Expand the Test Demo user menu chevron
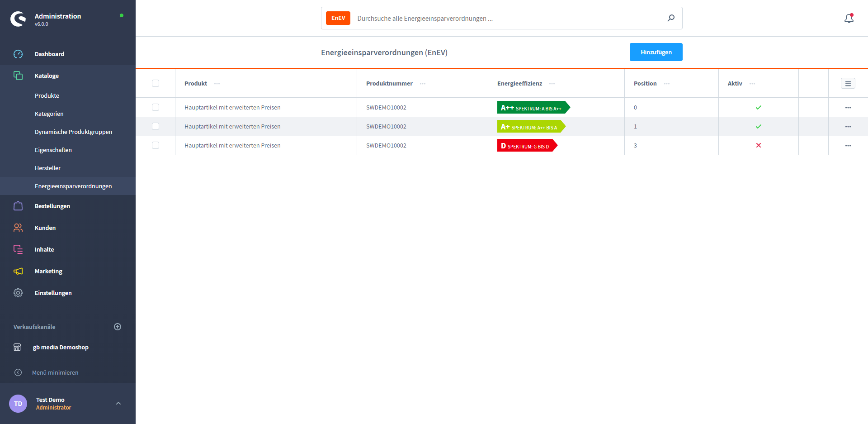Screen dimensions: 868x424 118,403
